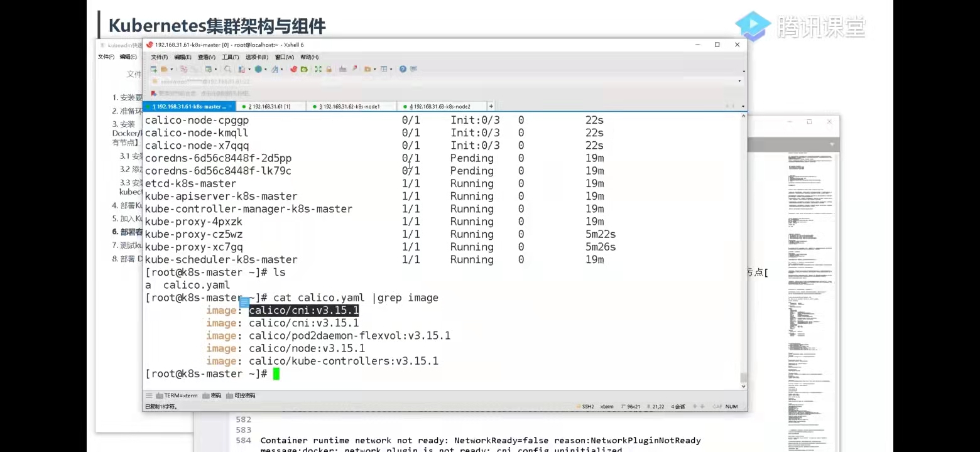Click the green Xftp icon in toolbar
Viewport: 980px width, 452px height.
(x=303, y=69)
